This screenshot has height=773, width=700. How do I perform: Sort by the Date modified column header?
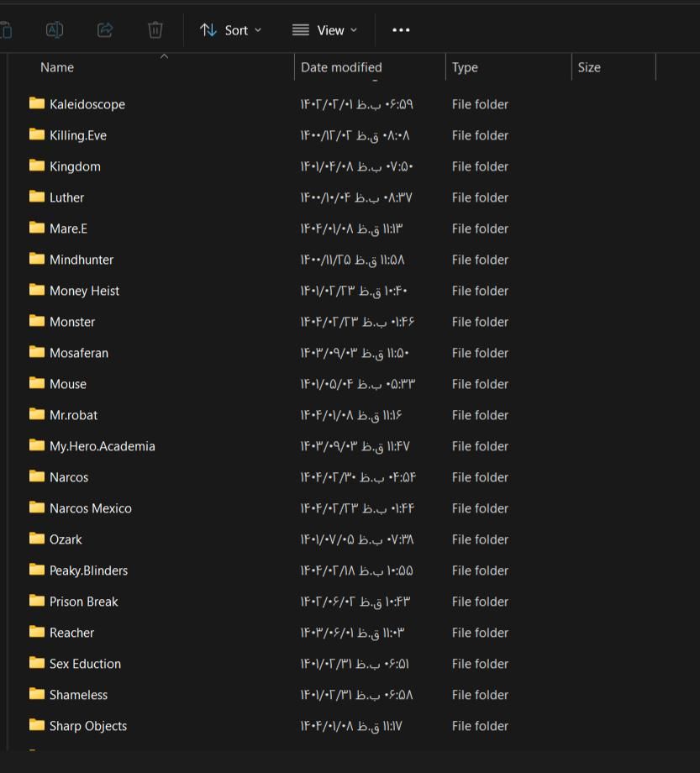click(x=341, y=67)
